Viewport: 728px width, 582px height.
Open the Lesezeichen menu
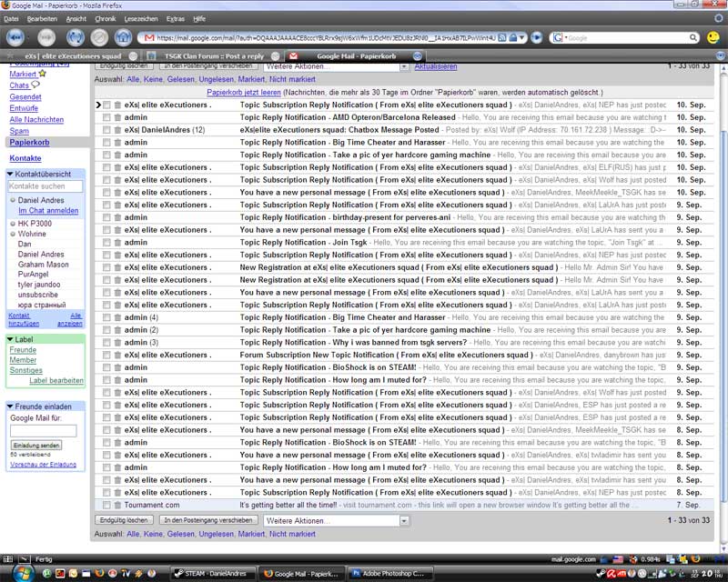click(140, 18)
